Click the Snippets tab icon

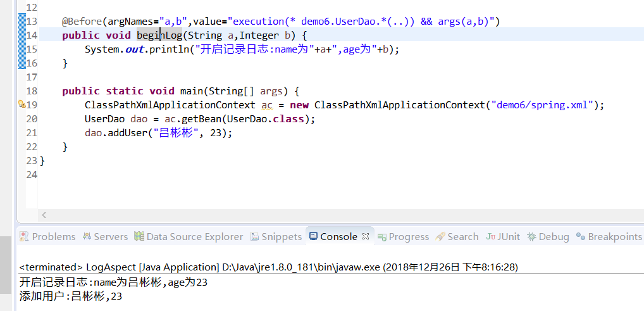click(x=255, y=236)
